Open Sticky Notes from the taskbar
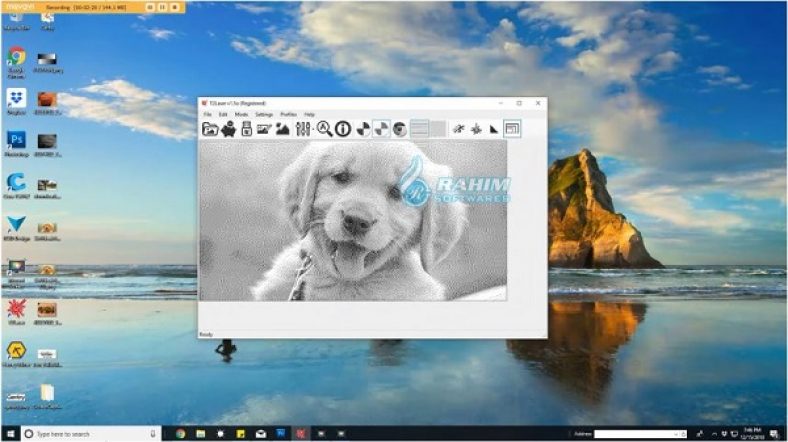 (241, 433)
